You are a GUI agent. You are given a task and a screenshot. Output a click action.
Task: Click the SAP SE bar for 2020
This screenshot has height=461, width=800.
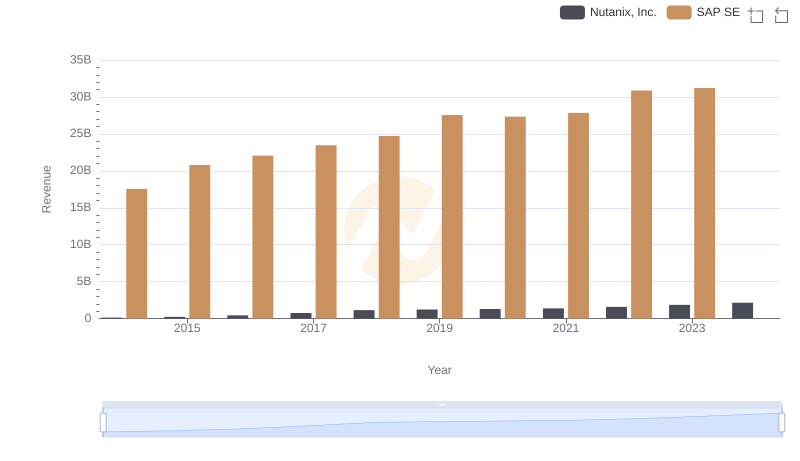point(515,218)
